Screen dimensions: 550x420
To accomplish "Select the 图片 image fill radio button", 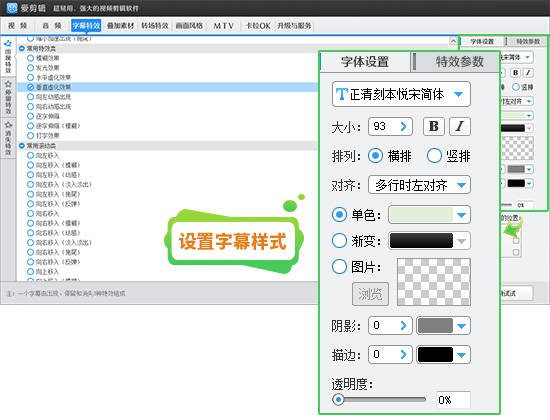I will [x=339, y=267].
